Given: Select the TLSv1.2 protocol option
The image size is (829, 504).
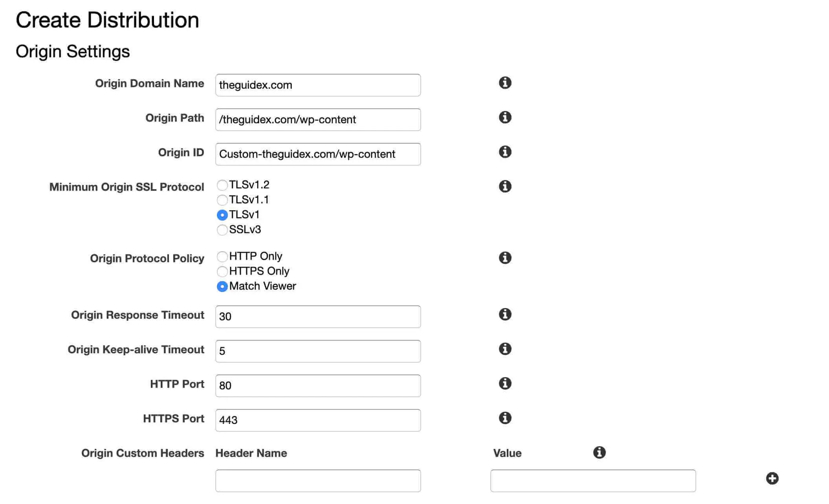Looking at the screenshot, I should click(x=222, y=184).
